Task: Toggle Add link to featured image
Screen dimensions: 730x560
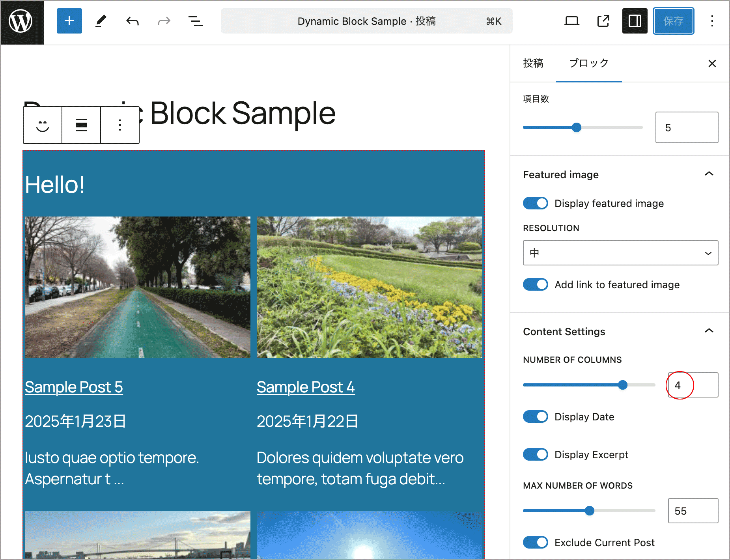Action: pyautogui.click(x=536, y=285)
